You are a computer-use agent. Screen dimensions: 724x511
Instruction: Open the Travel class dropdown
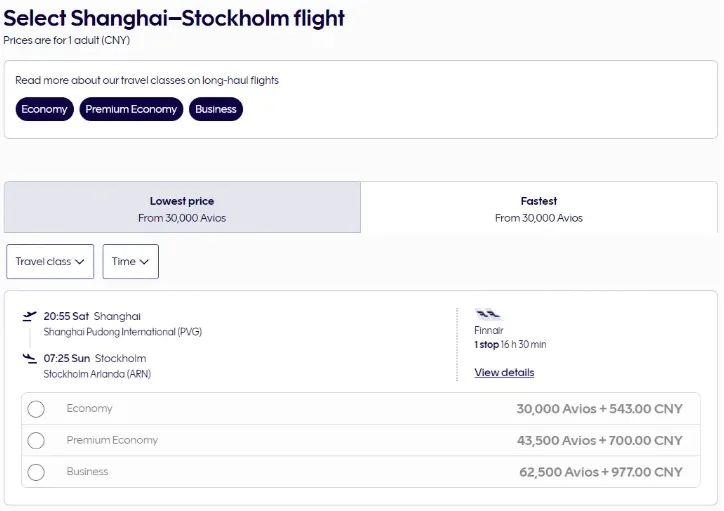(x=50, y=262)
